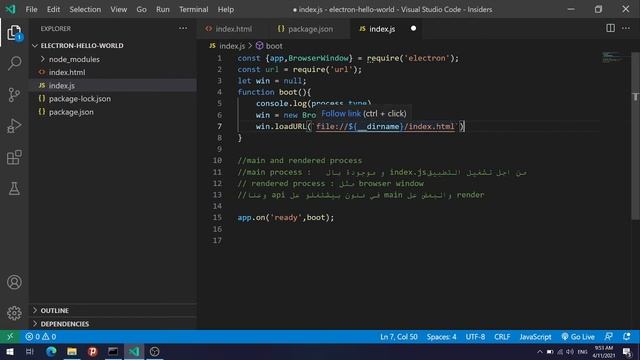640x360 pixels.
Task: Click the ENG input language indicator
Action: (582, 351)
